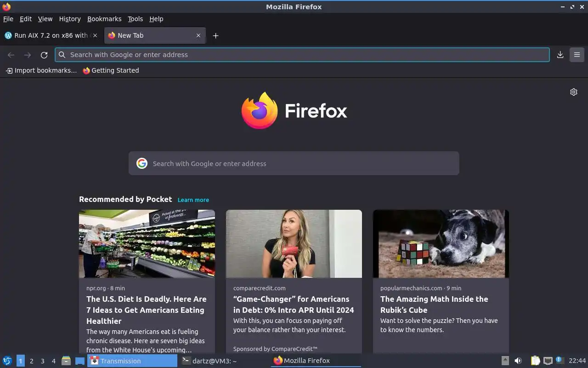Switch to workspace 1 in pager
The height and width of the screenshot is (368, 588).
20,361
